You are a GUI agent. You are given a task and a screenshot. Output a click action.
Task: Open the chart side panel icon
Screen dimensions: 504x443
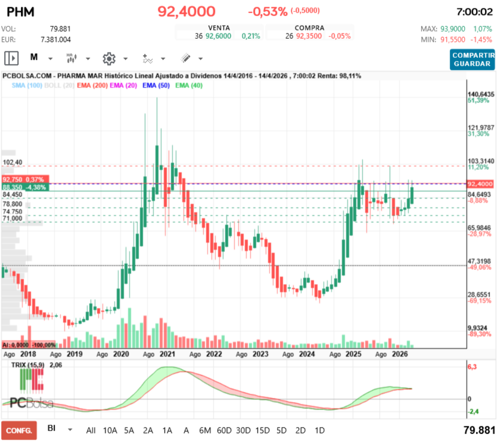tap(11, 58)
